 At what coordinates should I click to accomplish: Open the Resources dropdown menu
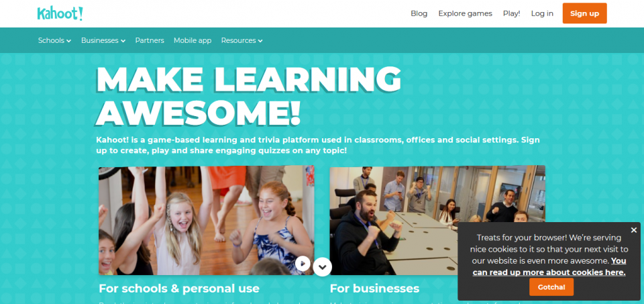(x=242, y=40)
